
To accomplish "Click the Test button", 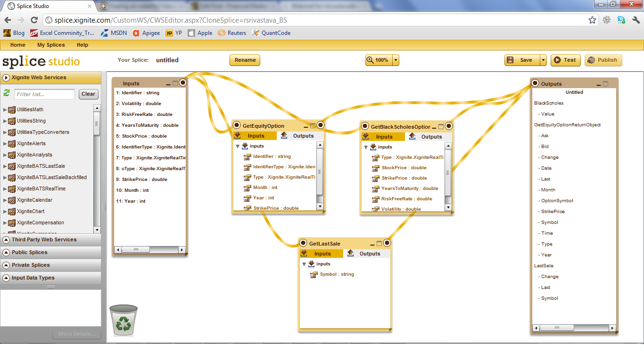I will pyautogui.click(x=565, y=60).
